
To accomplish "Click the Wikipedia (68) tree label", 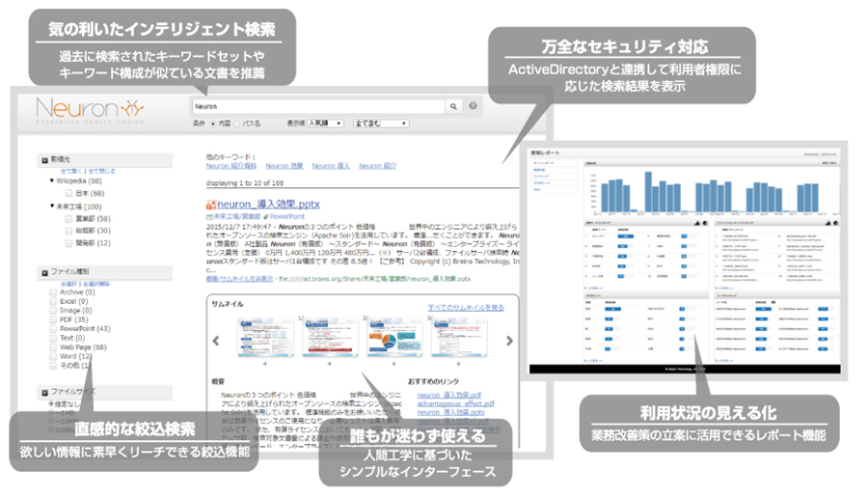I will pyautogui.click(x=79, y=181).
